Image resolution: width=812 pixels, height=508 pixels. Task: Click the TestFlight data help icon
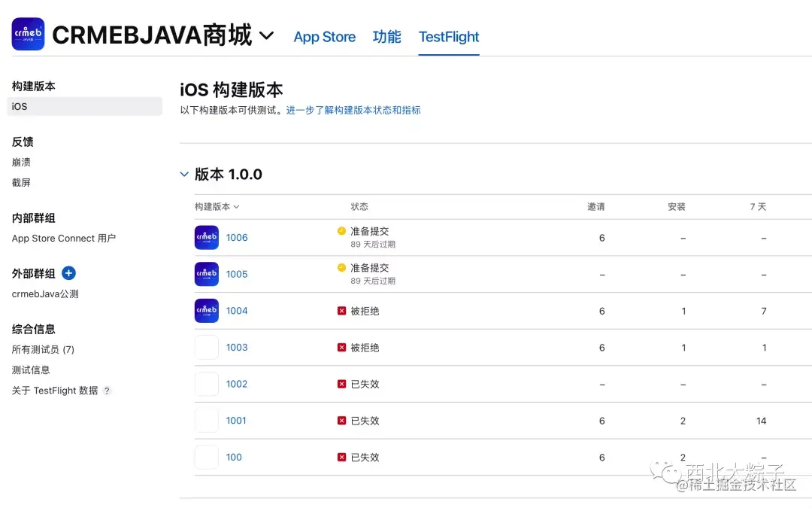[x=107, y=391]
